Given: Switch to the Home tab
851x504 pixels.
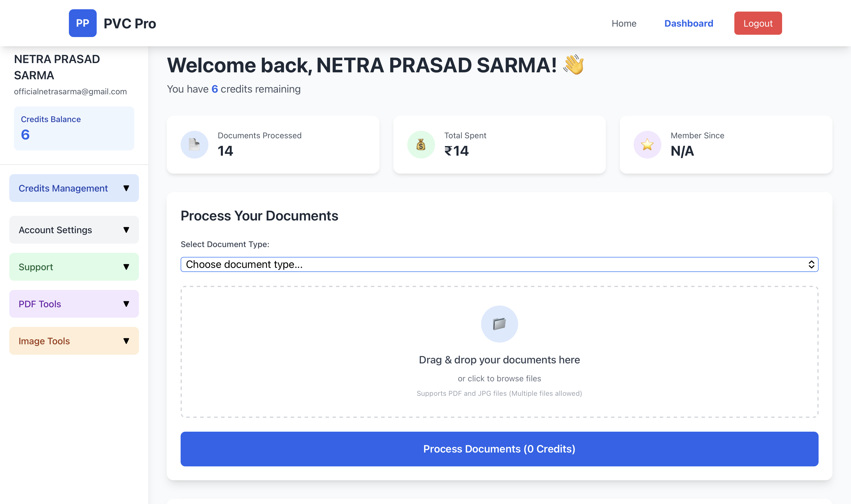Looking at the screenshot, I should click(x=624, y=23).
